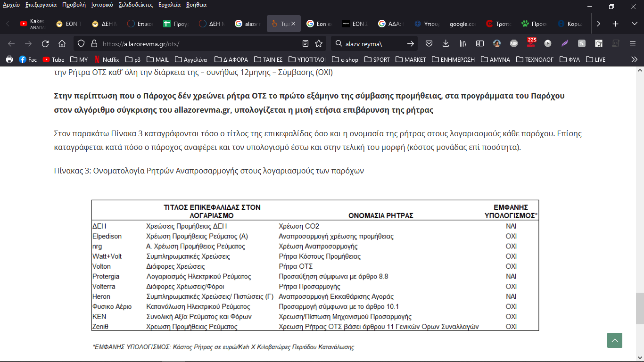Click the page vertical scrollbar thumb
The image size is (644, 362).
click(x=639, y=308)
